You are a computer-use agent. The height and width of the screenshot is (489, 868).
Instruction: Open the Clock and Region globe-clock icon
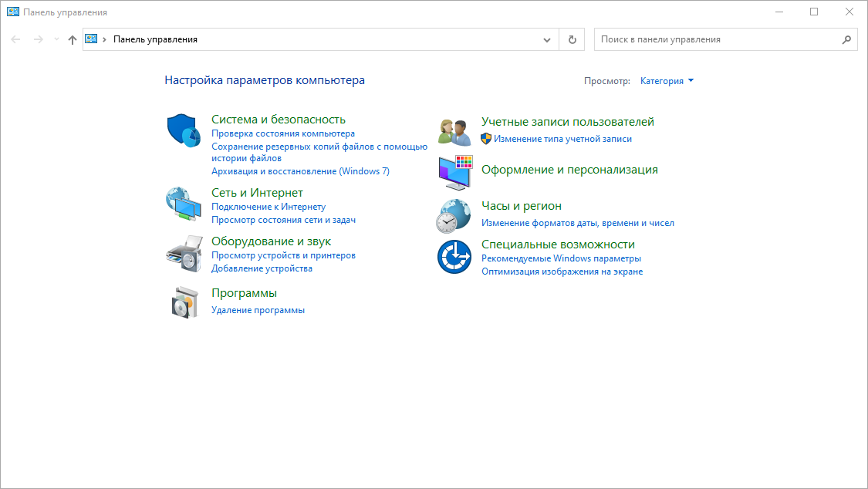(454, 216)
